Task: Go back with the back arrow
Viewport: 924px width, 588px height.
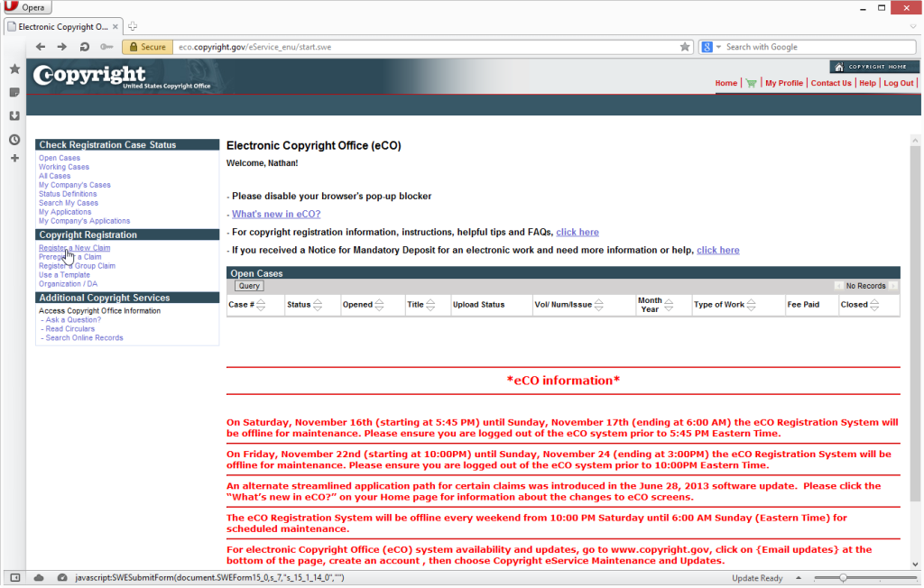Action: coord(40,47)
